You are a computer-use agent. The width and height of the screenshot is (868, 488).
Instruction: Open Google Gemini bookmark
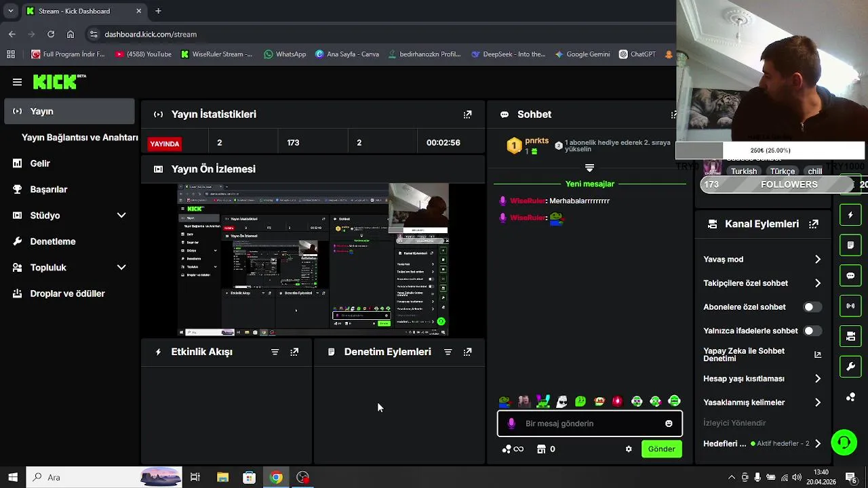(582, 54)
